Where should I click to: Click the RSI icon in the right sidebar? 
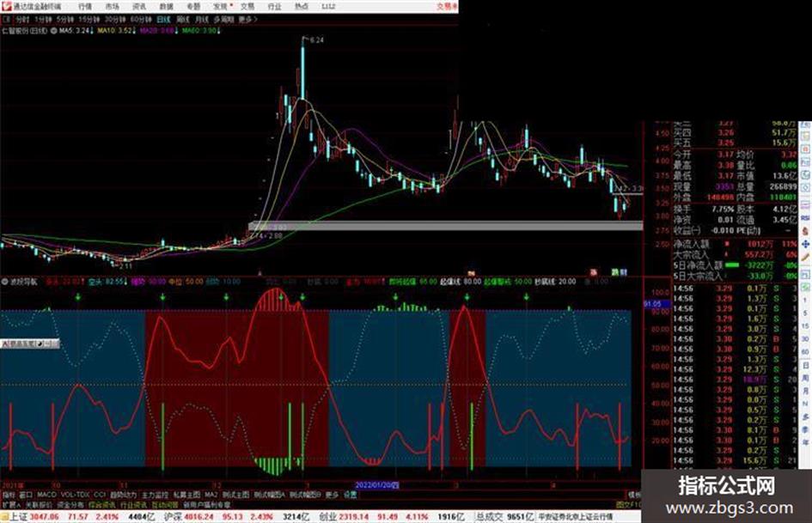tap(805, 219)
